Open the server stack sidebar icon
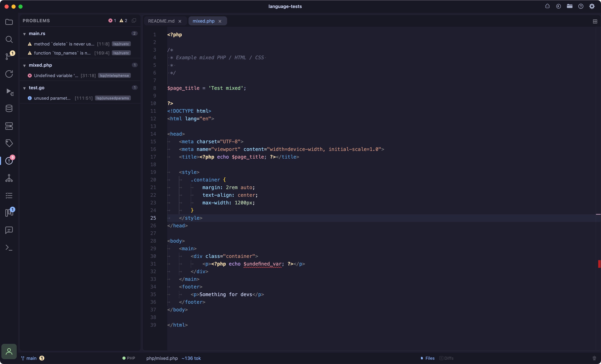 pyautogui.click(x=9, y=126)
